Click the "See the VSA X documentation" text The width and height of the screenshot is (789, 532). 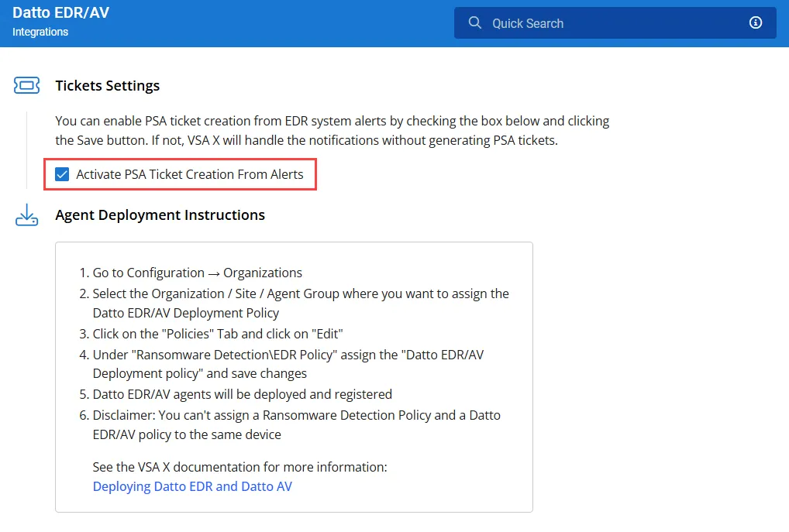coord(239,467)
